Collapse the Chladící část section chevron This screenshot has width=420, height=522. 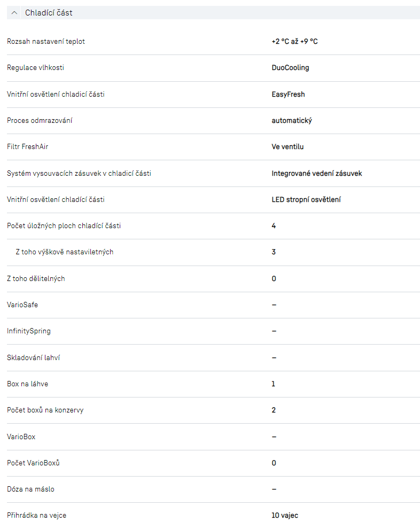coord(14,13)
